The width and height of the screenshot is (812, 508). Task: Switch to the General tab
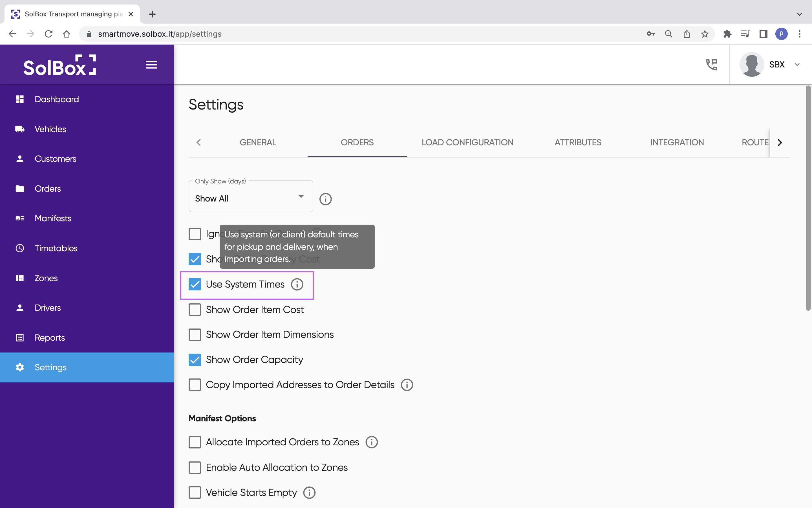coord(258,143)
